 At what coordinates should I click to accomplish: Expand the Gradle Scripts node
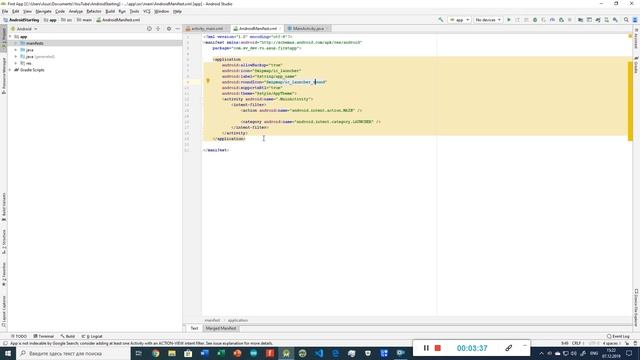[x=10, y=70]
